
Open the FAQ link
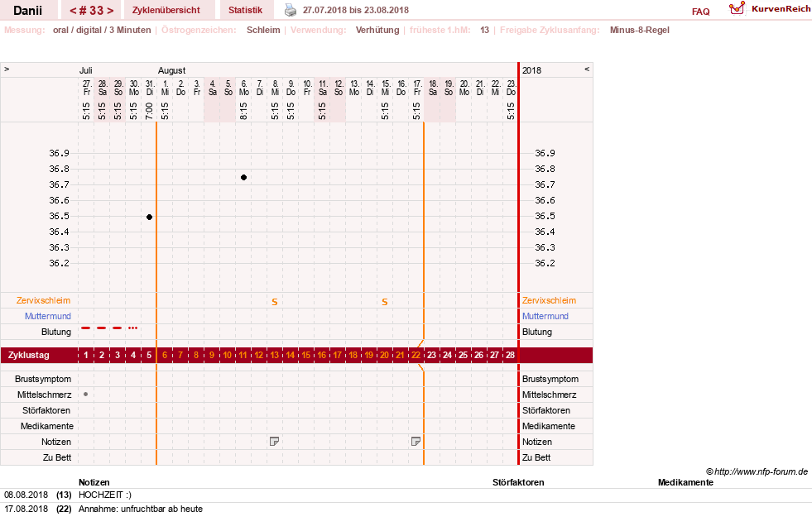point(700,12)
